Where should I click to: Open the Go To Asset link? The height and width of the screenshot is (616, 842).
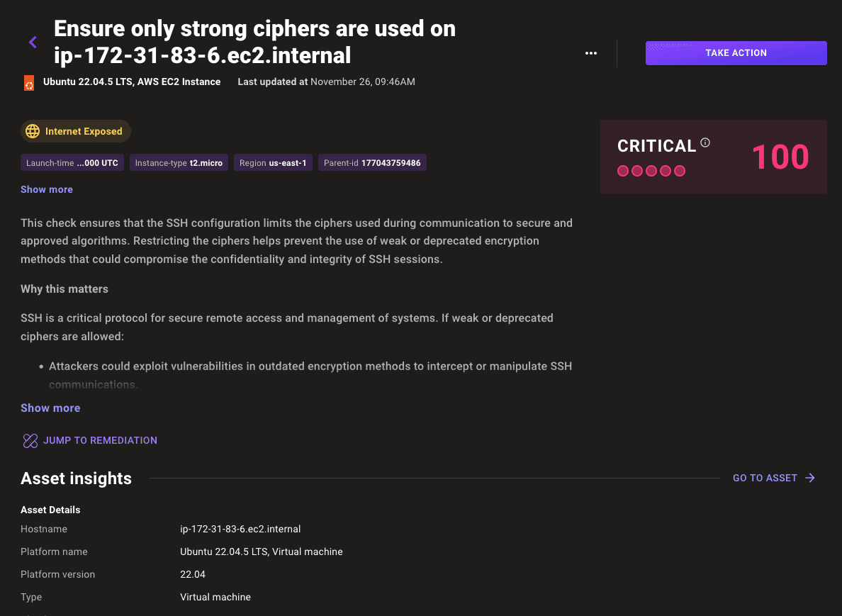click(765, 478)
